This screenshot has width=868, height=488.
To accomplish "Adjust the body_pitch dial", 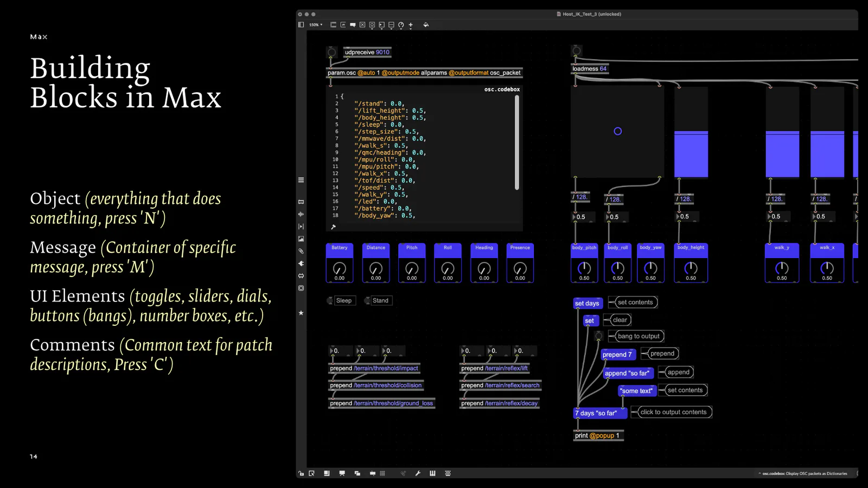I will click(x=584, y=268).
